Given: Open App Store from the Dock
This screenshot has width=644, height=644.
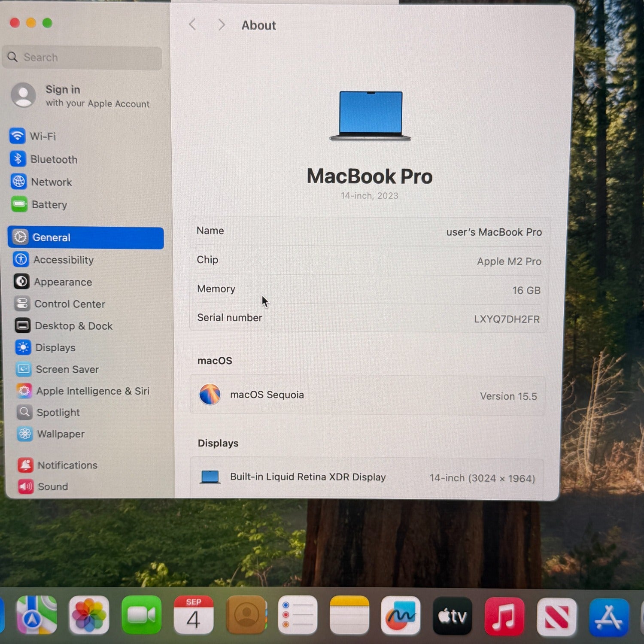Looking at the screenshot, I should click(608, 617).
